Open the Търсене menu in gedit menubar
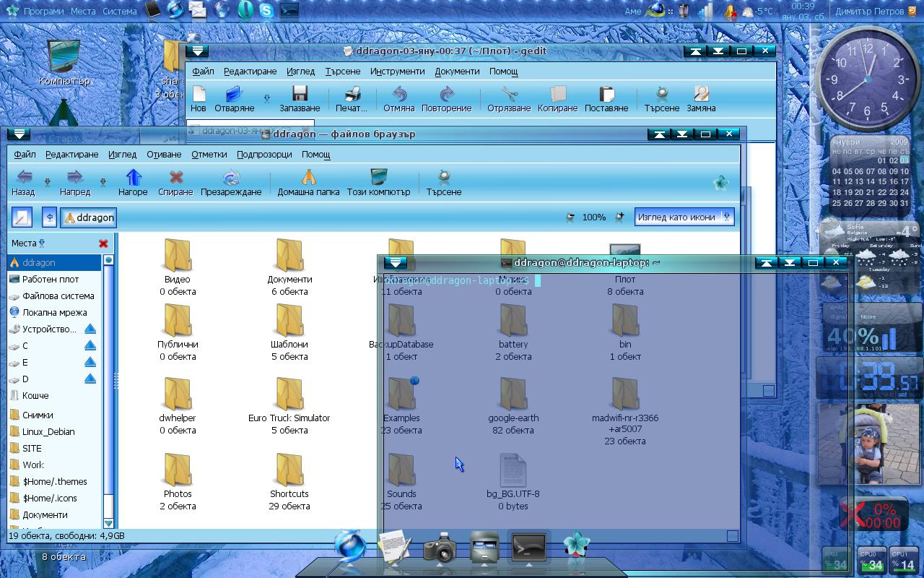This screenshot has height=578, width=924. click(343, 72)
